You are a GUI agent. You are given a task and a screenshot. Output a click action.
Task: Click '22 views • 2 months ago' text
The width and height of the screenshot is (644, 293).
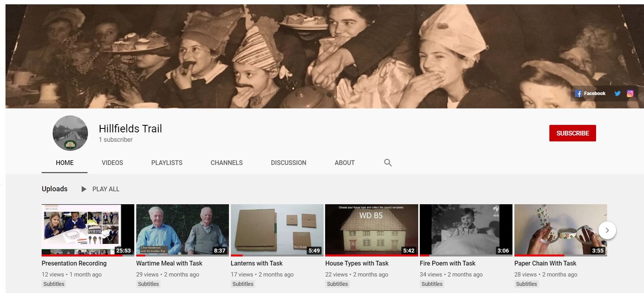pyautogui.click(x=357, y=275)
